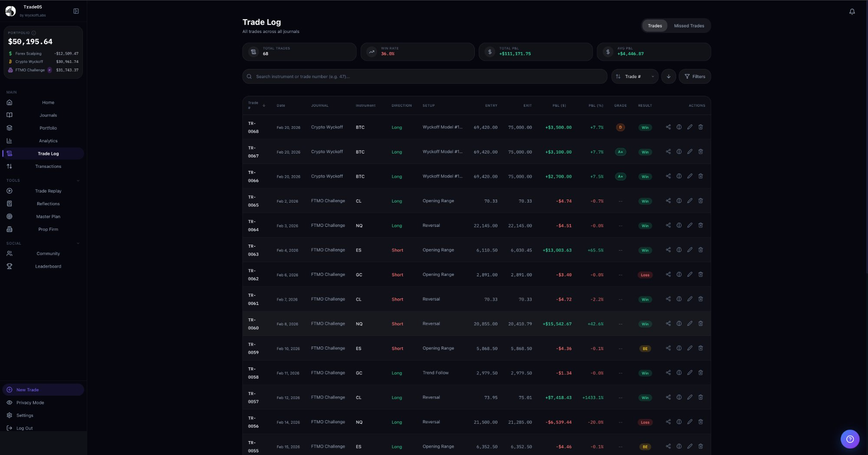Viewport: 868px width, 455px height.
Task: Open the Trade # sort dropdown
Action: point(635,76)
